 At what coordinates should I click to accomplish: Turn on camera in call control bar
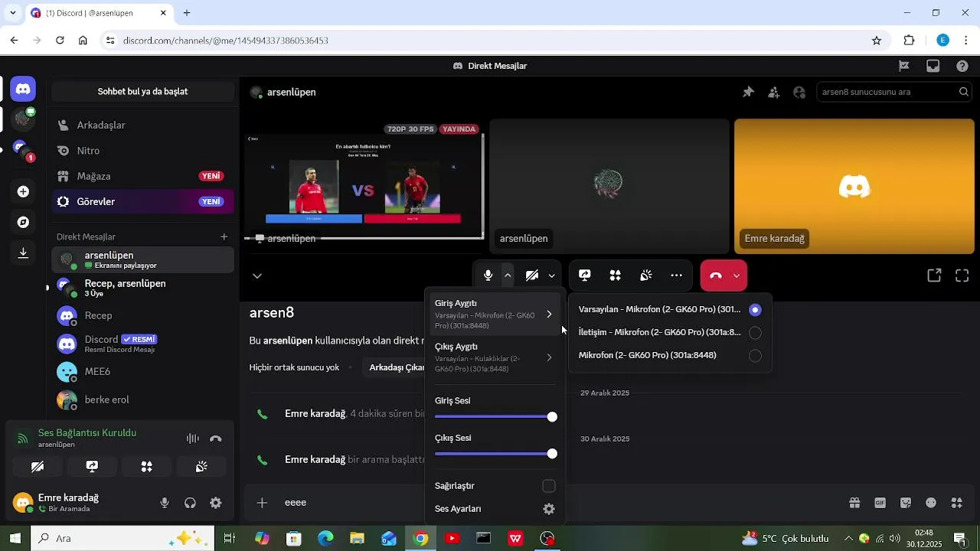[x=532, y=275]
